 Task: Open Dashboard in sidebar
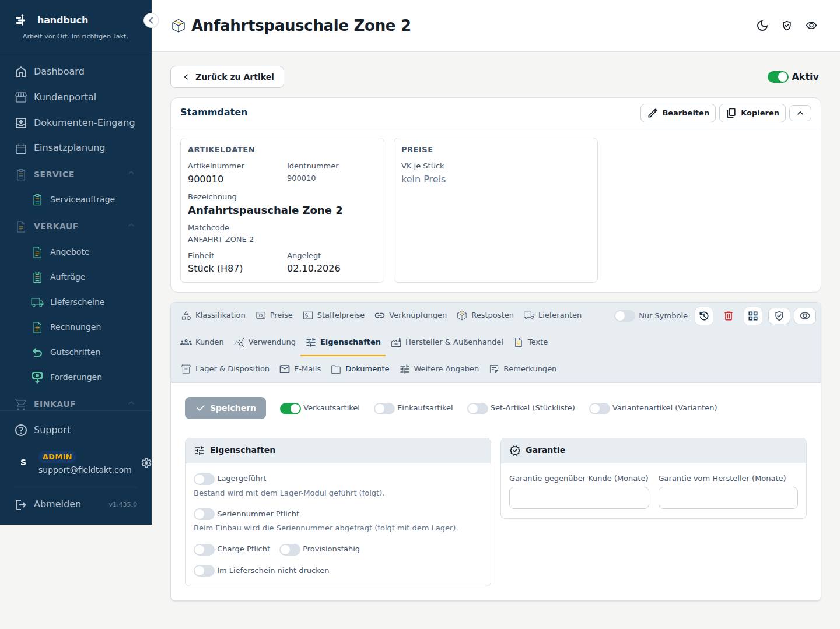coord(76,71)
